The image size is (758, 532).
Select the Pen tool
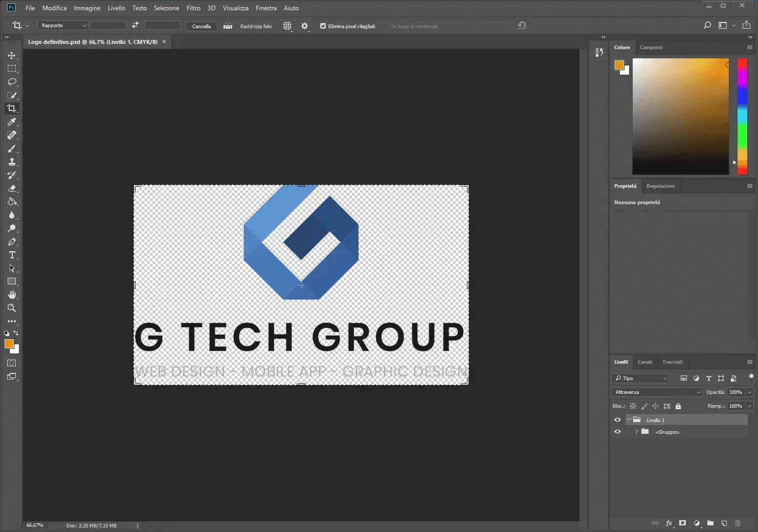point(12,241)
